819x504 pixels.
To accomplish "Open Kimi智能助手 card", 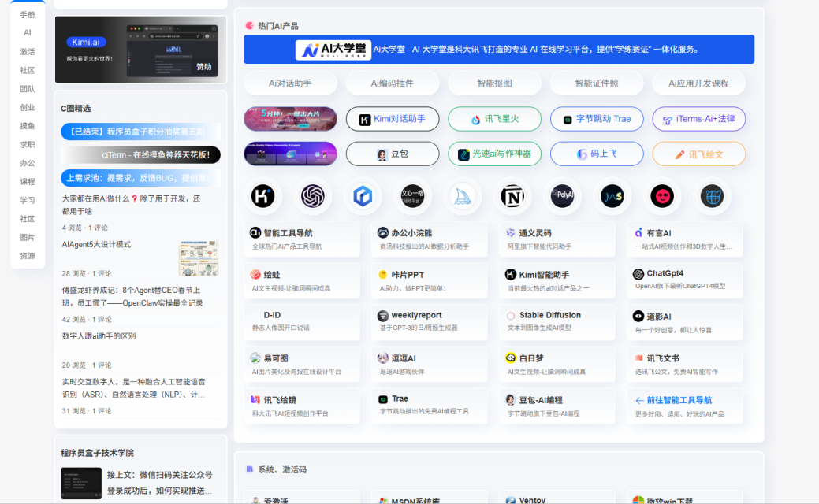I will click(x=557, y=280).
